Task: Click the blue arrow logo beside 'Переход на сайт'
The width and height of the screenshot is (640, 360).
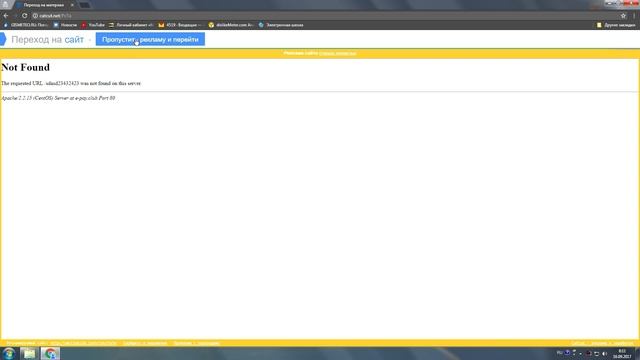Action: coord(3,40)
